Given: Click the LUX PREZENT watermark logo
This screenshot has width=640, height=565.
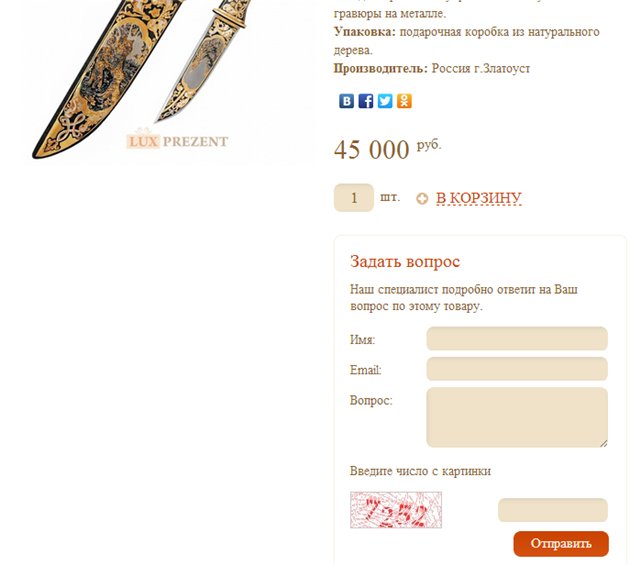Looking at the screenshot, I should tap(177, 141).
